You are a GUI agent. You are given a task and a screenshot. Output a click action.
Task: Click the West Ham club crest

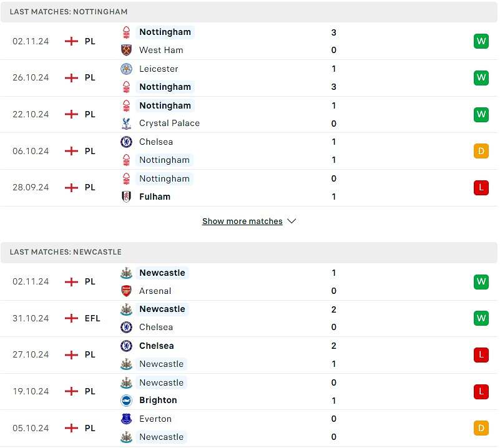pyautogui.click(x=127, y=50)
